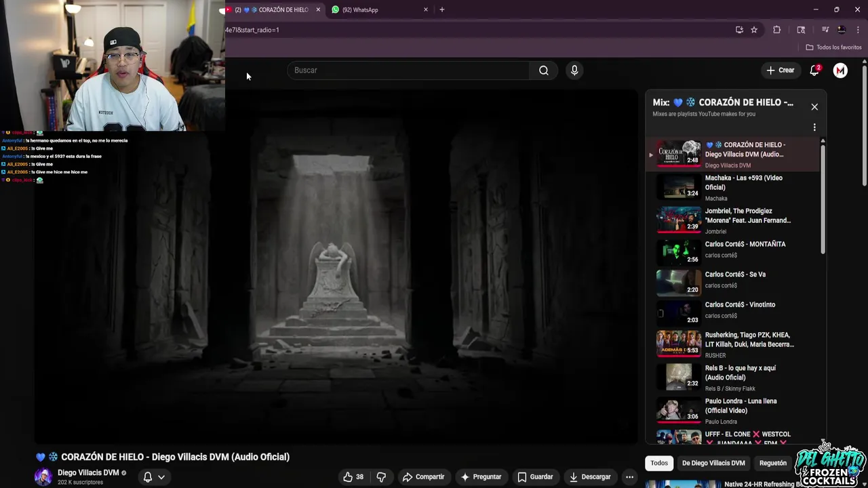The width and height of the screenshot is (868, 488).
Task: Play Jombriel Morena video from playlist
Action: (732, 221)
